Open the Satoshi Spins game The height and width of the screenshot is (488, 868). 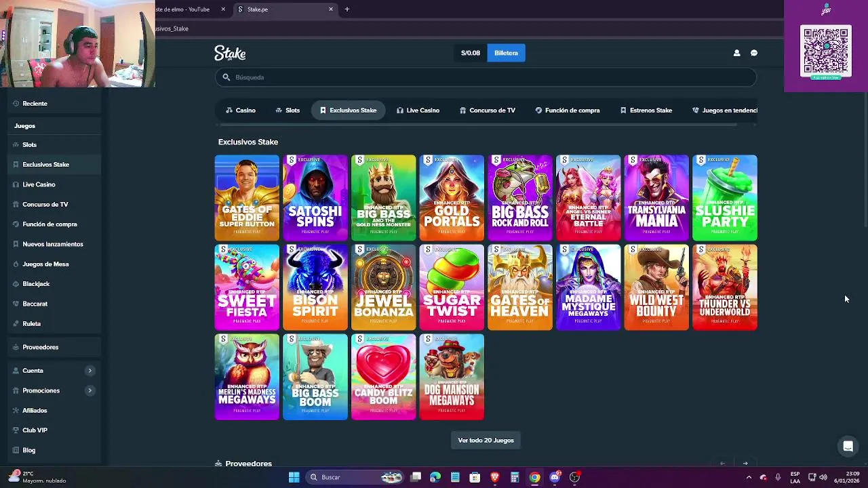(315, 198)
